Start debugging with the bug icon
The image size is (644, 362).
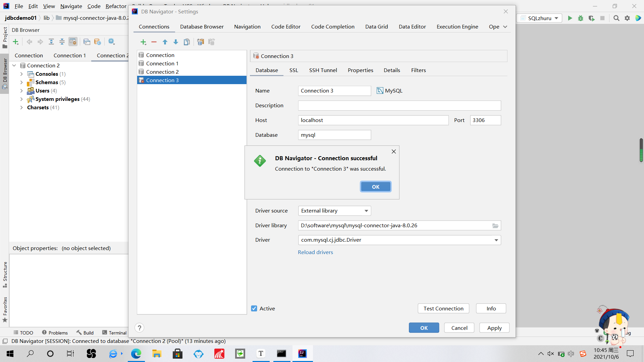(x=581, y=18)
